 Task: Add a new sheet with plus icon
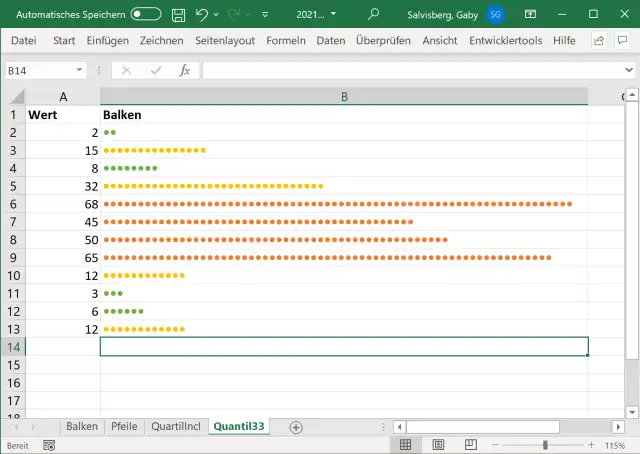295,427
